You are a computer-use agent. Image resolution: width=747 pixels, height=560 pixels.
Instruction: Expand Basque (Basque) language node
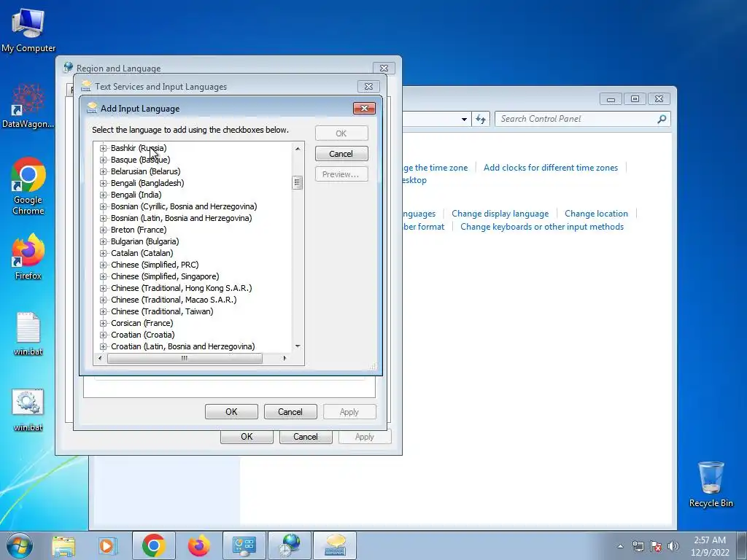tap(103, 160)
